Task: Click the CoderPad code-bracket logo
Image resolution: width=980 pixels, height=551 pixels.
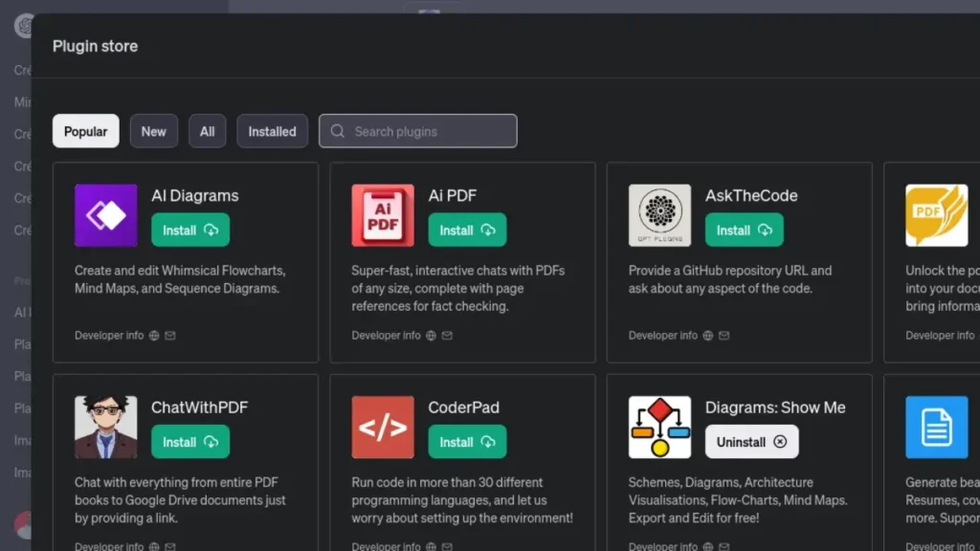Action: [x=383, y=427]
